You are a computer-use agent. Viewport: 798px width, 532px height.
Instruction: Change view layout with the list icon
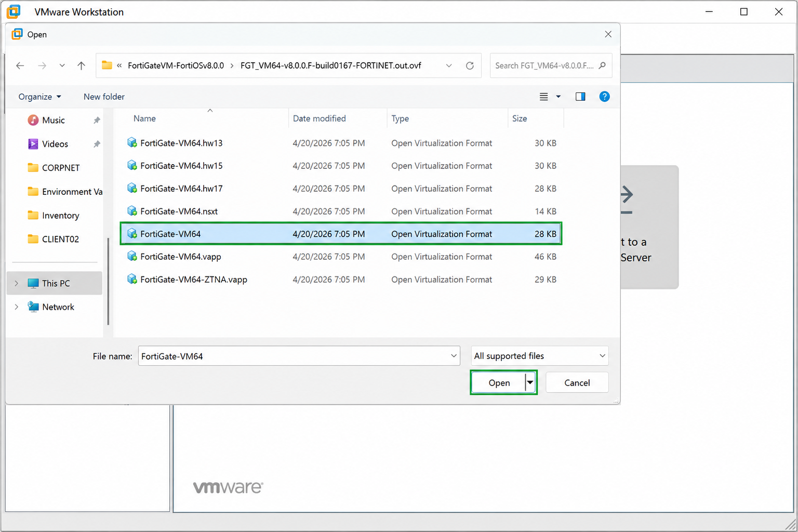543,97
